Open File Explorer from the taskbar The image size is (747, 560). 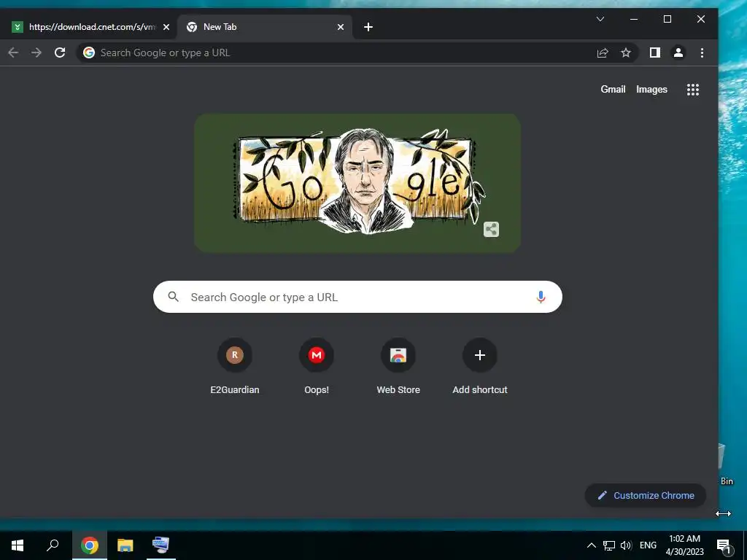coord(125,545)
